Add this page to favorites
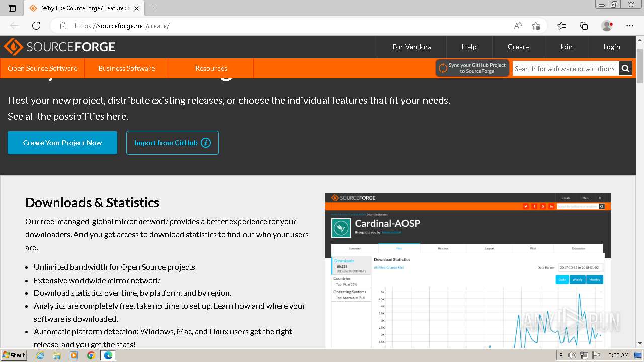Viewport: 644px width, 362px height. [x=536, y=26]
